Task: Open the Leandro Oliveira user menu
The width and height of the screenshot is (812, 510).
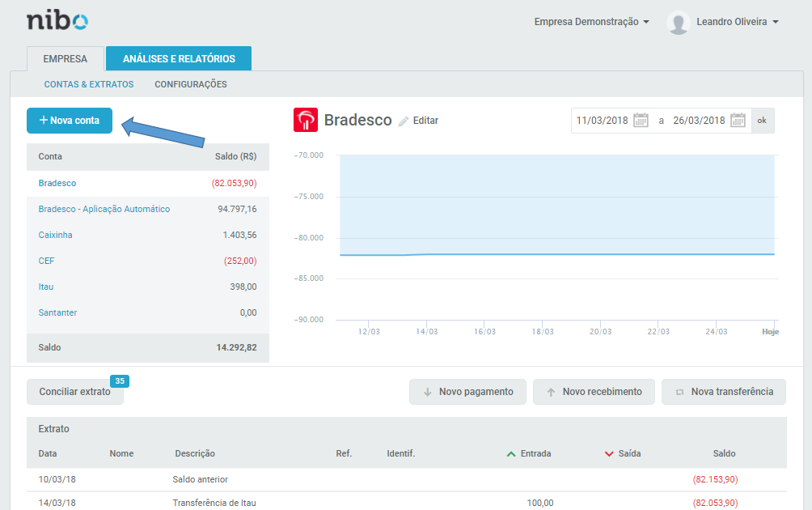Action: [738, 22]
